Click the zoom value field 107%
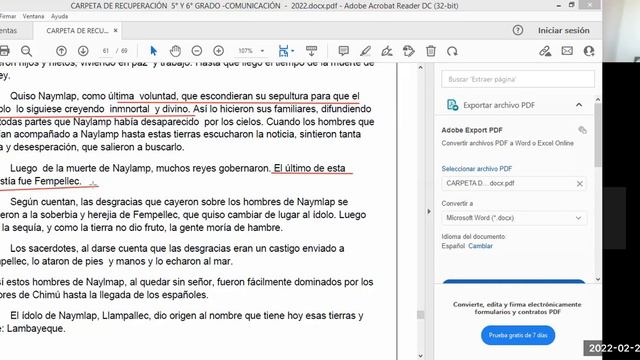This screenshot has width=640, height=360. [246, 51]
